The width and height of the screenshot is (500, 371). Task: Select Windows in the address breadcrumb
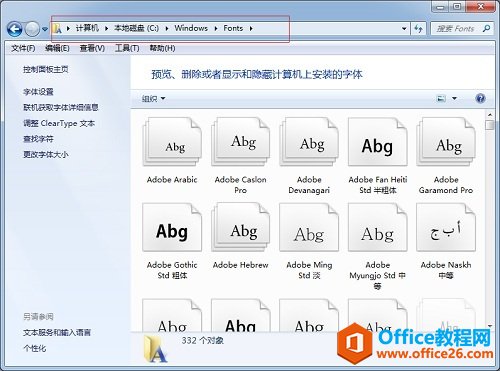tap(191, 28)
